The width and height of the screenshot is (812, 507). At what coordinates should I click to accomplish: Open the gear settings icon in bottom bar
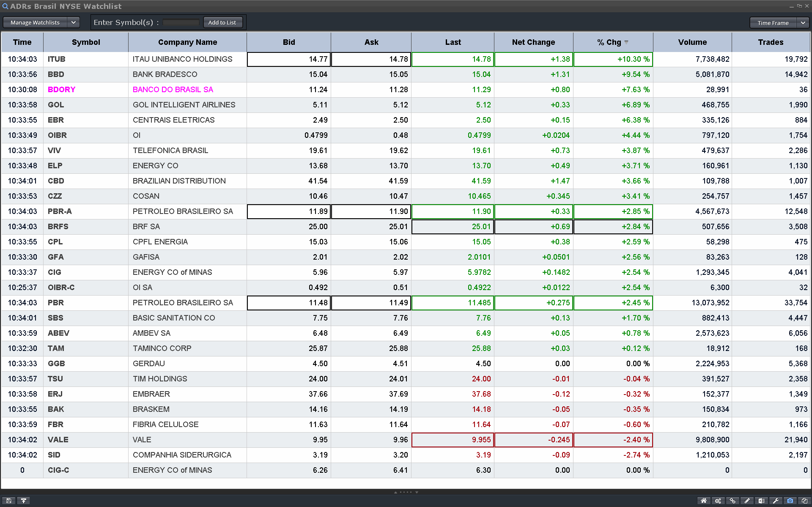[x=718, y=501]
